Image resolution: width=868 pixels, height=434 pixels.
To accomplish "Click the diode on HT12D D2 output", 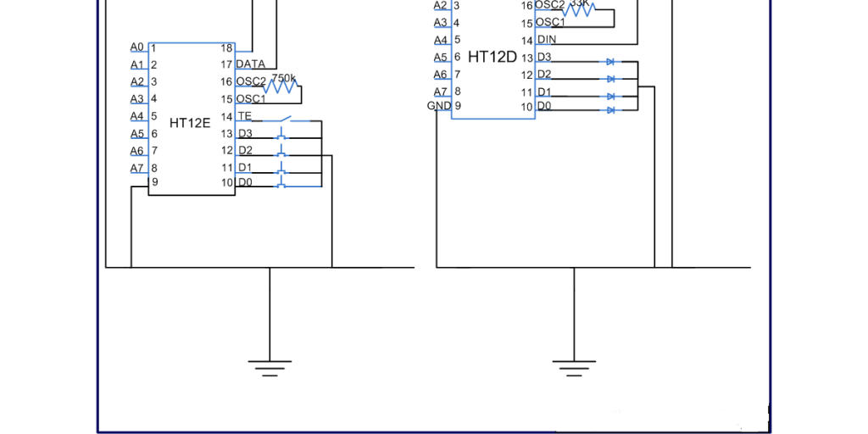I will pos(610,79).
